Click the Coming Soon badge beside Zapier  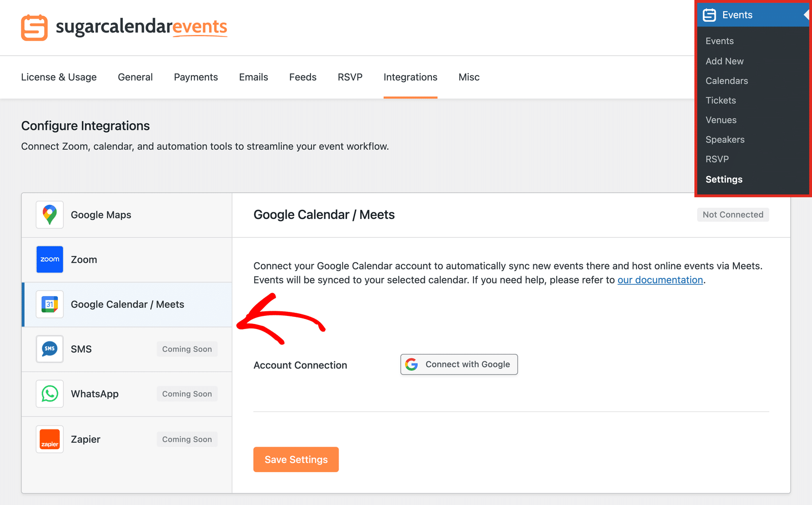click(187, 440)
